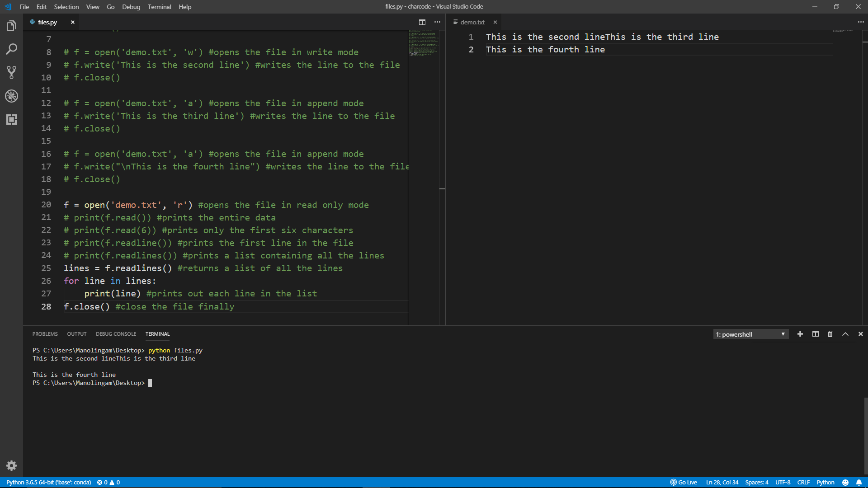Open the Source Control view
The width and height of the screenshot is (868, 488).
[11, 72]
